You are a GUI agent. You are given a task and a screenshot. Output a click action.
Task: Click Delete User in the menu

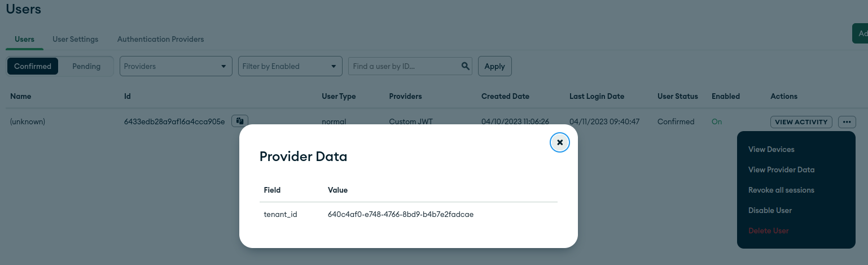point(768,231)
